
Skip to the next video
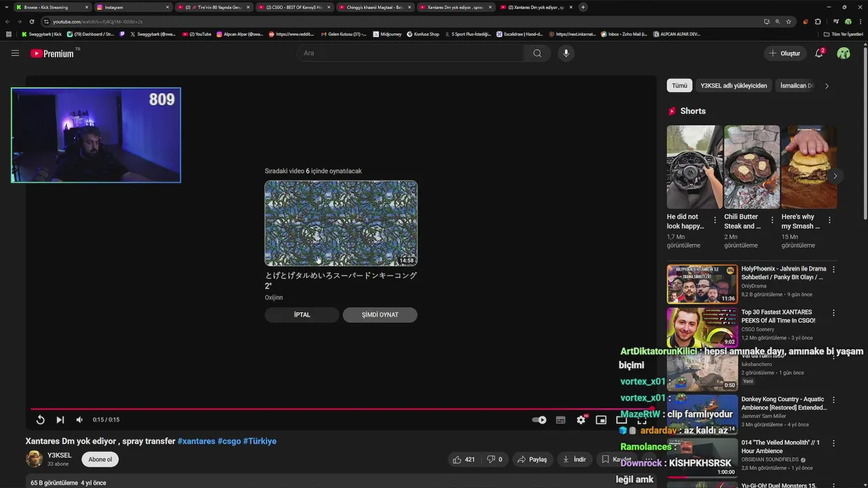pos(60,420)
